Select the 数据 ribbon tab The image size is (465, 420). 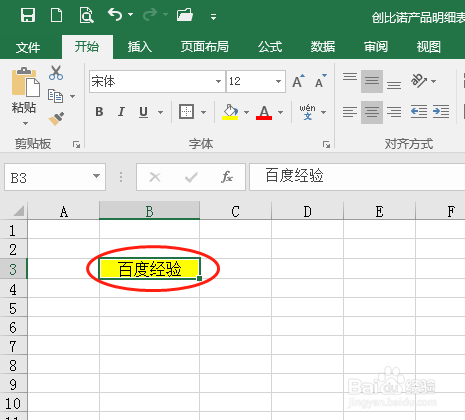(x=323, y=47)
